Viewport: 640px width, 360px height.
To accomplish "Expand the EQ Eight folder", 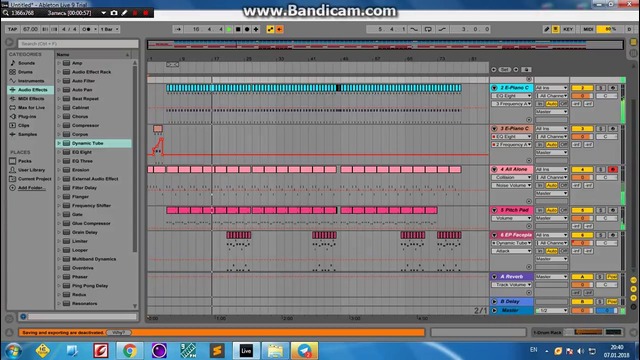I will pos(59,152).
